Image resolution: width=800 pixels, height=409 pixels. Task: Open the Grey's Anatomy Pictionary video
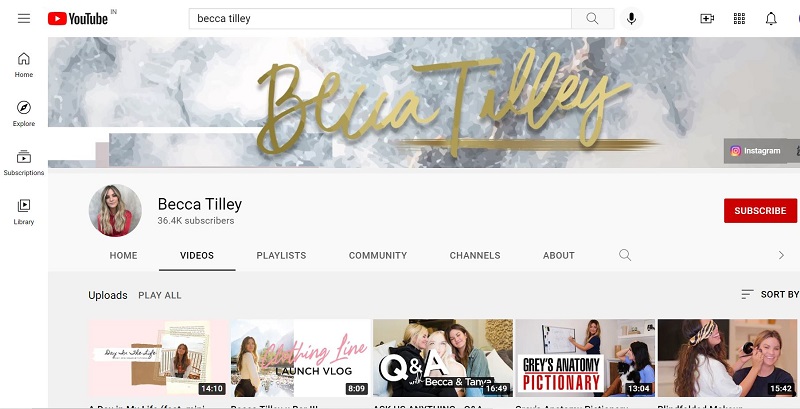pyautogui.click(x=585, y=358)
